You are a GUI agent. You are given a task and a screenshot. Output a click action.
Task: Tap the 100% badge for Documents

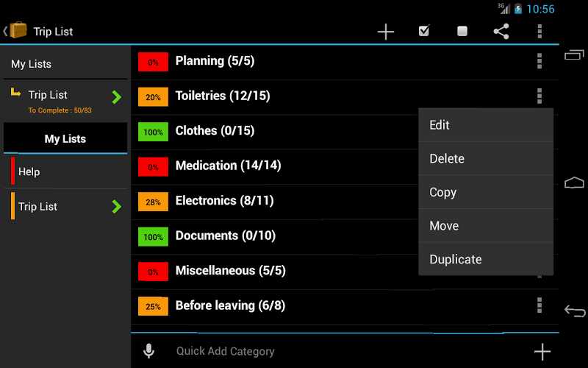(x=153, y=236)
